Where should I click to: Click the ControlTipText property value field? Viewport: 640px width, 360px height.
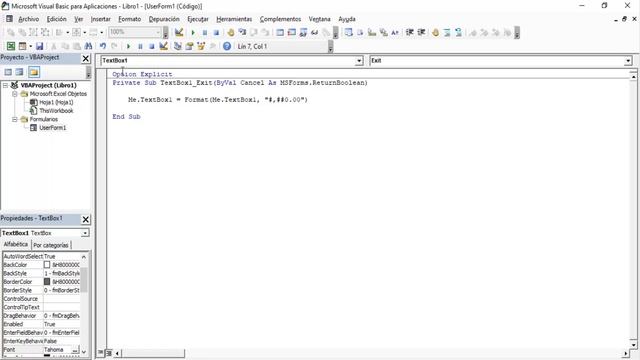point(62,307)
